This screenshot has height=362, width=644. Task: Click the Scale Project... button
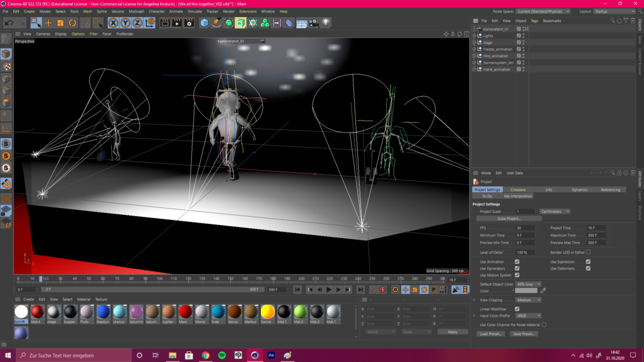tap(509, 219)
